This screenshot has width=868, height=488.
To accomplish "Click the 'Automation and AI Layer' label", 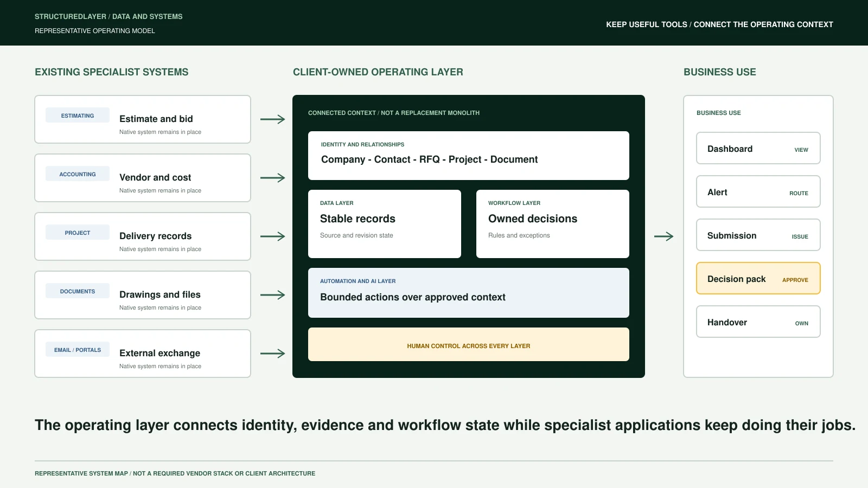I will click(358, 281).
